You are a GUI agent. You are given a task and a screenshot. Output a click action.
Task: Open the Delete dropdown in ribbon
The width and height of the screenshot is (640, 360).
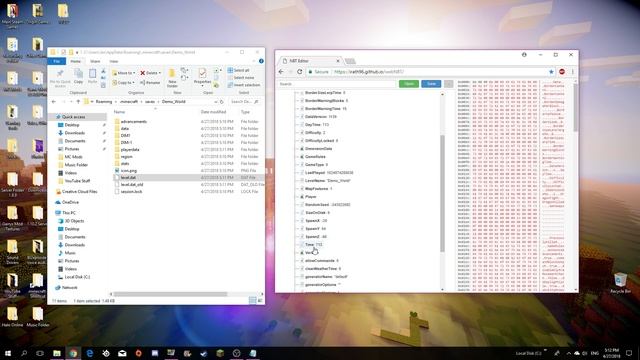pyautogui.click(x=151, y=73)
